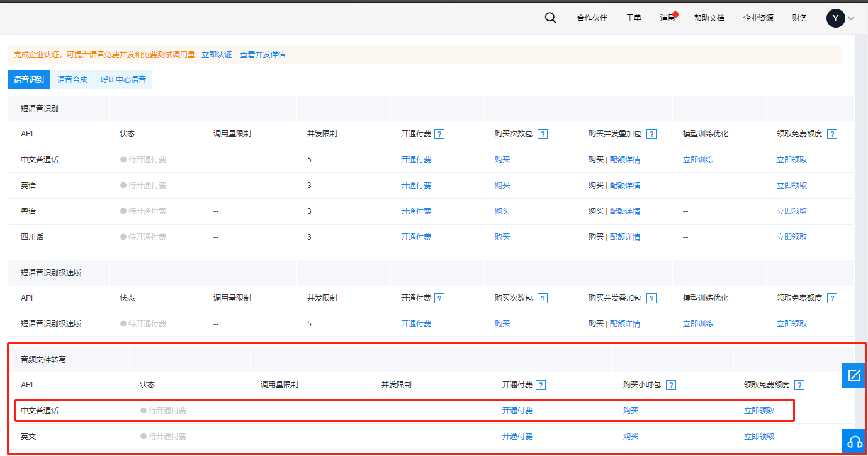Click help icon next to 购买次数包 in 极速版 table
This screenshot has height=456, width=868.
[542, 298]
